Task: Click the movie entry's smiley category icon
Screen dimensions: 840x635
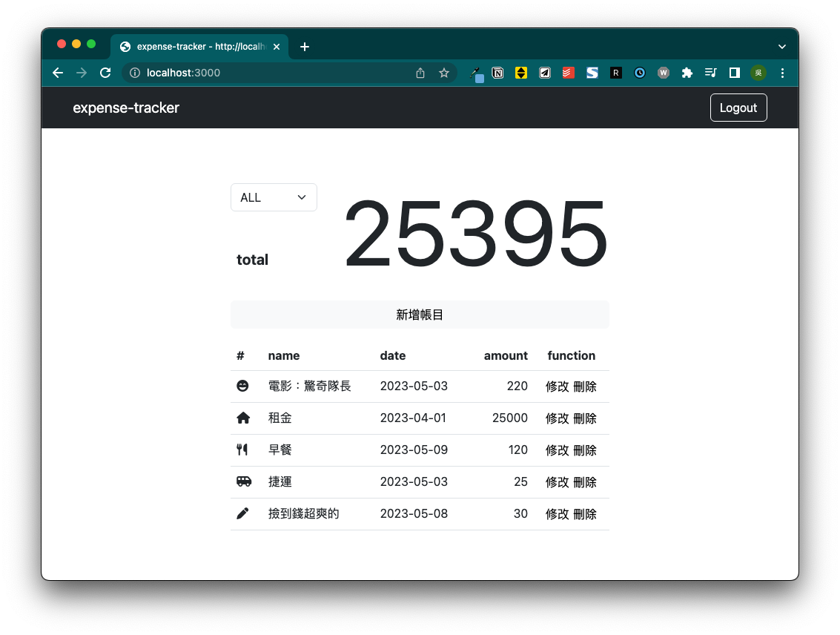Action: pyautogui.click(x=243, y=386)
